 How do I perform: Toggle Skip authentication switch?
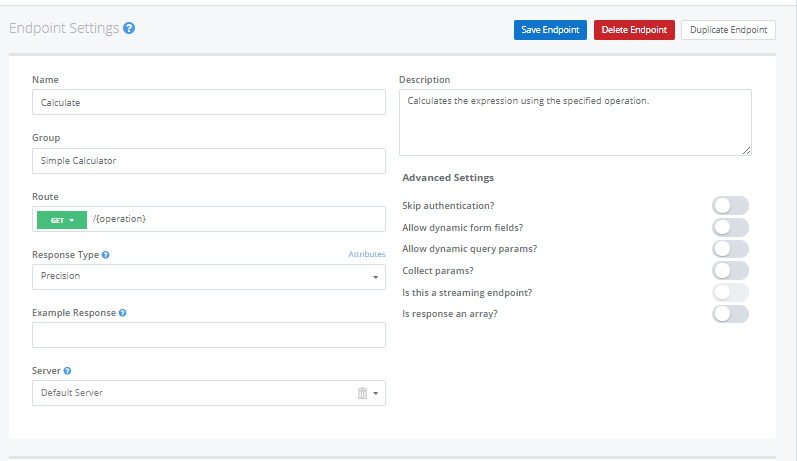[730, 206]
